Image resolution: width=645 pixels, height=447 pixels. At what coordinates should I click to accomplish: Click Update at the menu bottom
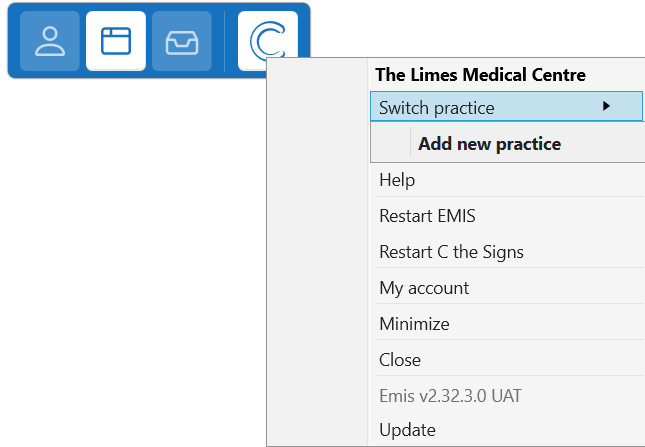click(x=407, y=430)
